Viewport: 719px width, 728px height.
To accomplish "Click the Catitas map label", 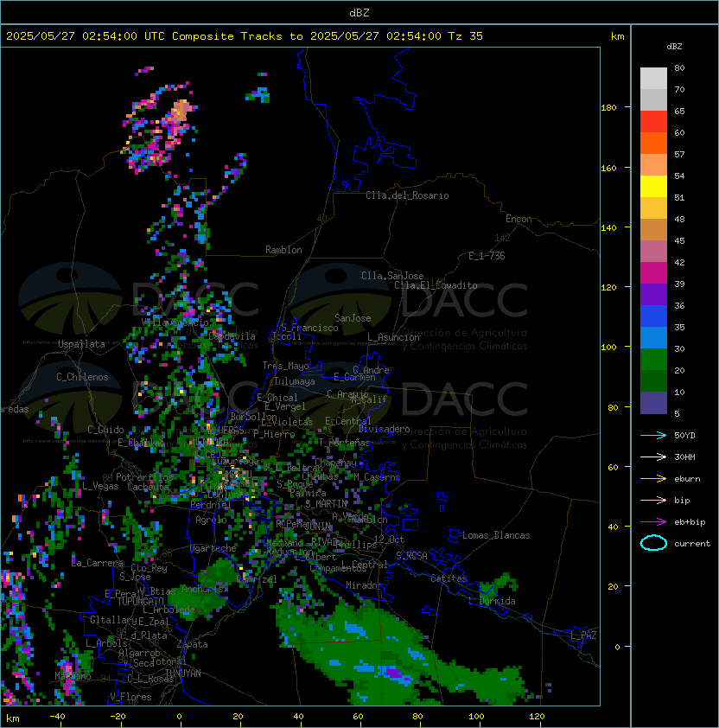I will click(449, 578).
